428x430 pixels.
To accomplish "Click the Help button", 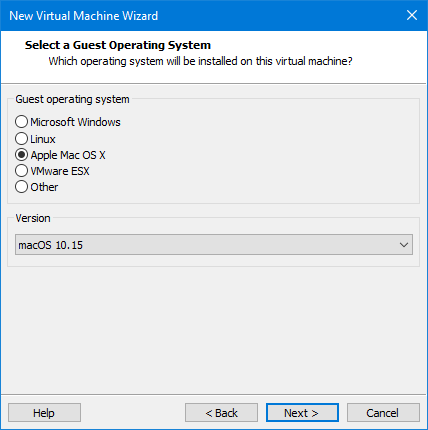I will coord(44,413).
